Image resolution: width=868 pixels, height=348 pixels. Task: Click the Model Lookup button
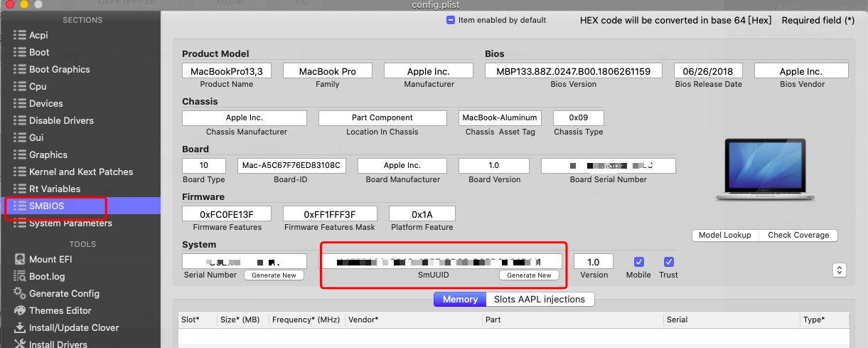725,235
